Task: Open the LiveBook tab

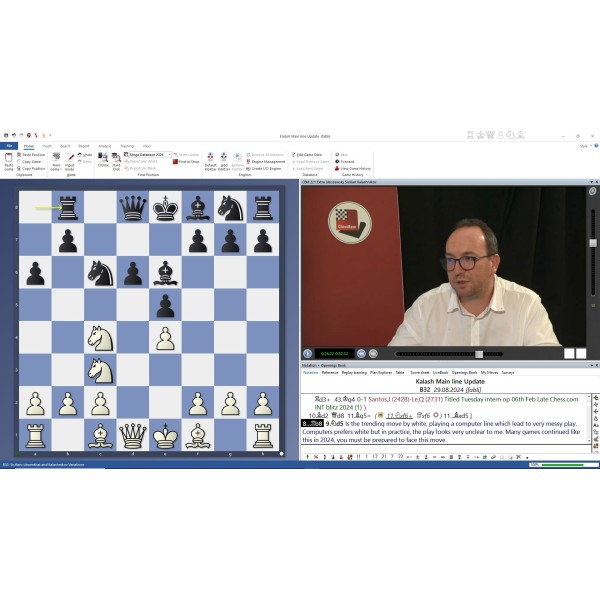Action: click(x=440, y=372)
